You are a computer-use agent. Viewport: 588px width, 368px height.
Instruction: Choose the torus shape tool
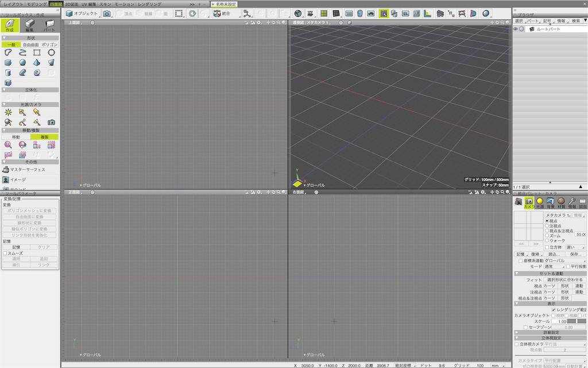click(37, 73)
